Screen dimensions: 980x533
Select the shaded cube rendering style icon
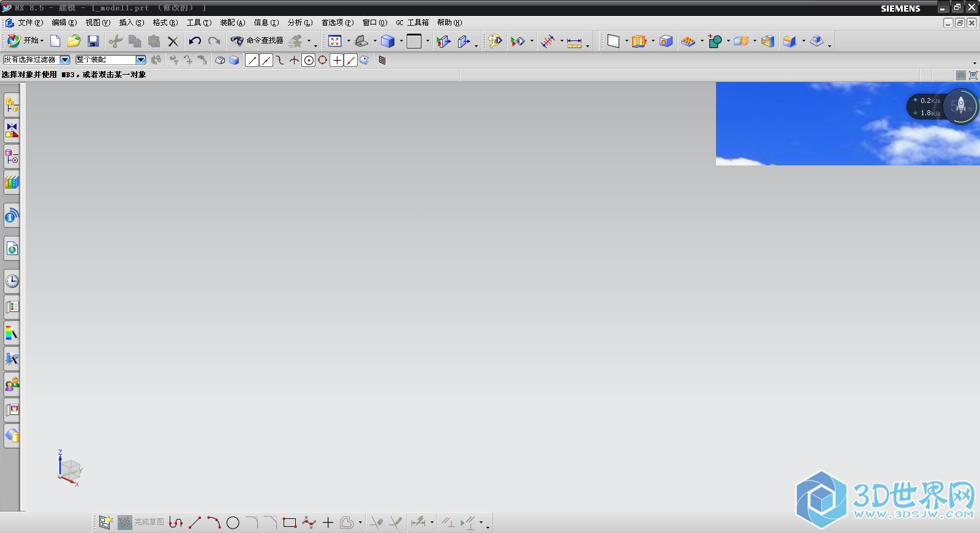point(388,41)
